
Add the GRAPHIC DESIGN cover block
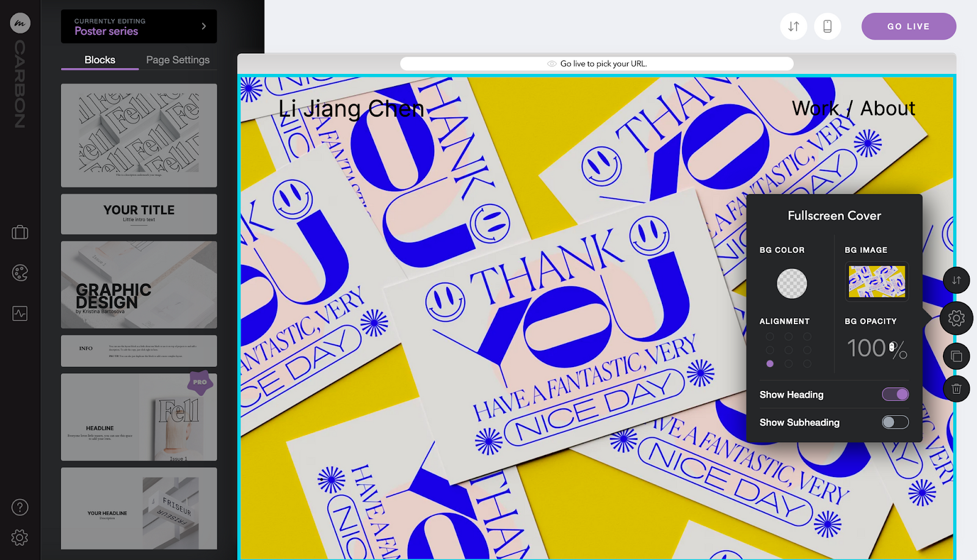tap(139, 285)
